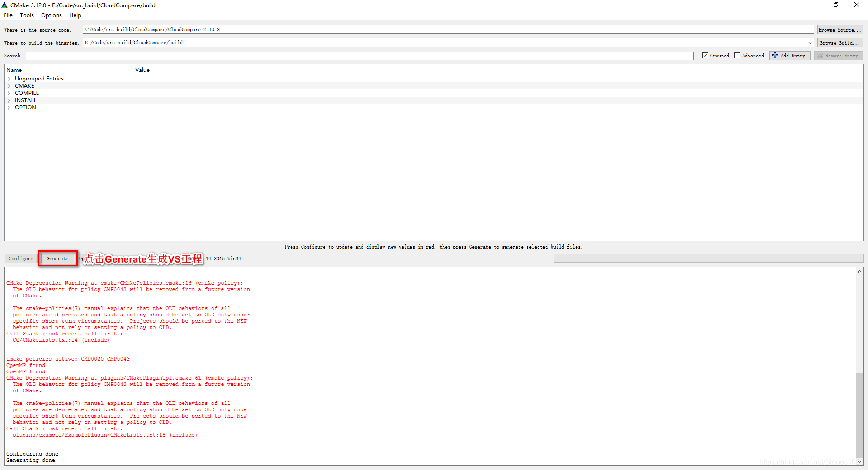Restore down the CMake window
Viewport: 868px width, 470px height.
[x=836, y=5]
